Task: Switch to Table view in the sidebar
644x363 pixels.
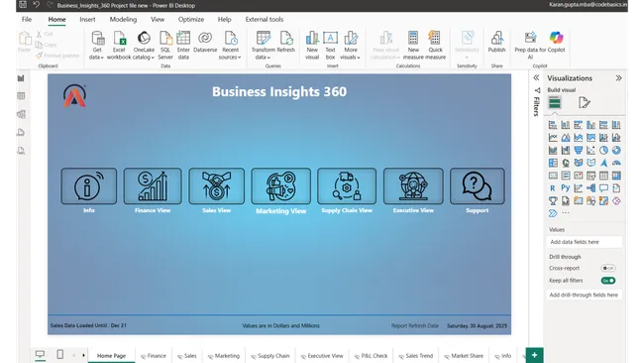Action: [21, 96]
